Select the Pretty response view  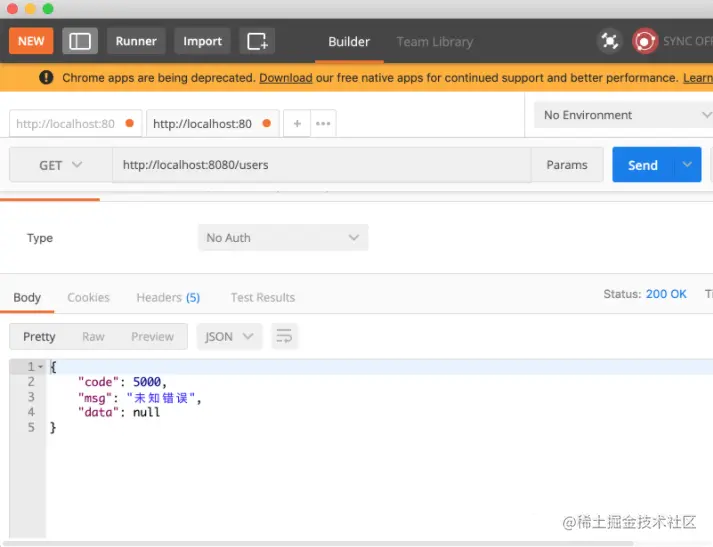[x=39, y=336]
